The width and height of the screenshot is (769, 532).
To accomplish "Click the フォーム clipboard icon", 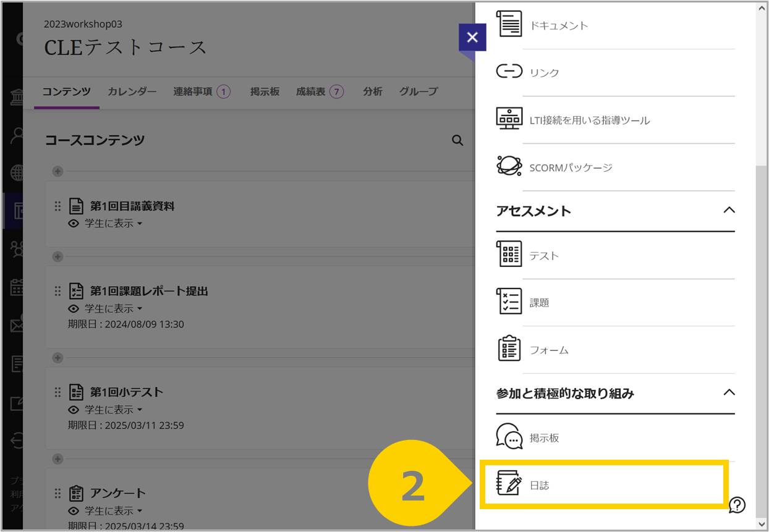I will (x=509, y=348).
